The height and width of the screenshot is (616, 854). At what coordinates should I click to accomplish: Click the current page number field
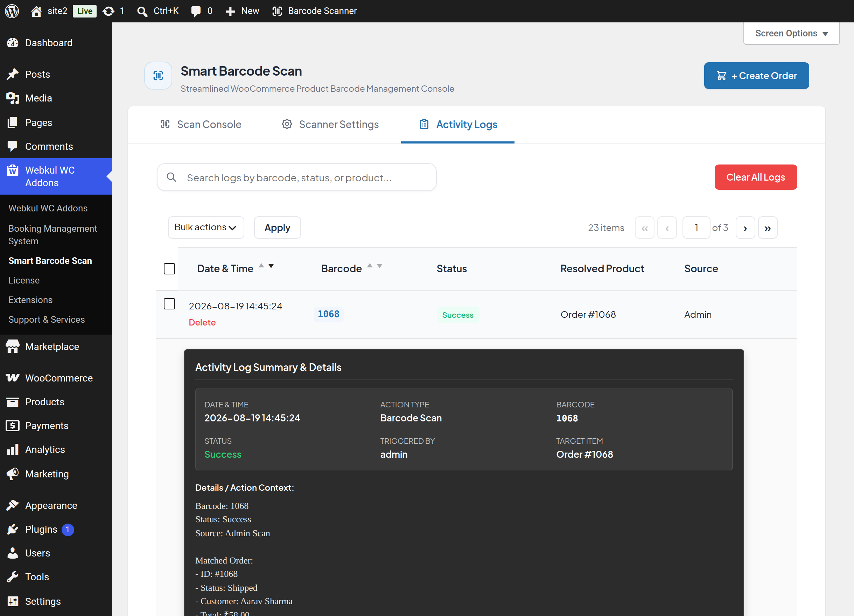click(696, 228)
